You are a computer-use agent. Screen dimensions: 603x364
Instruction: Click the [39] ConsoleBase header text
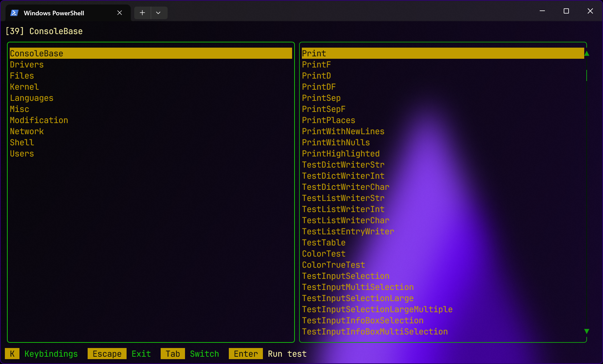[x=44, y=31]
